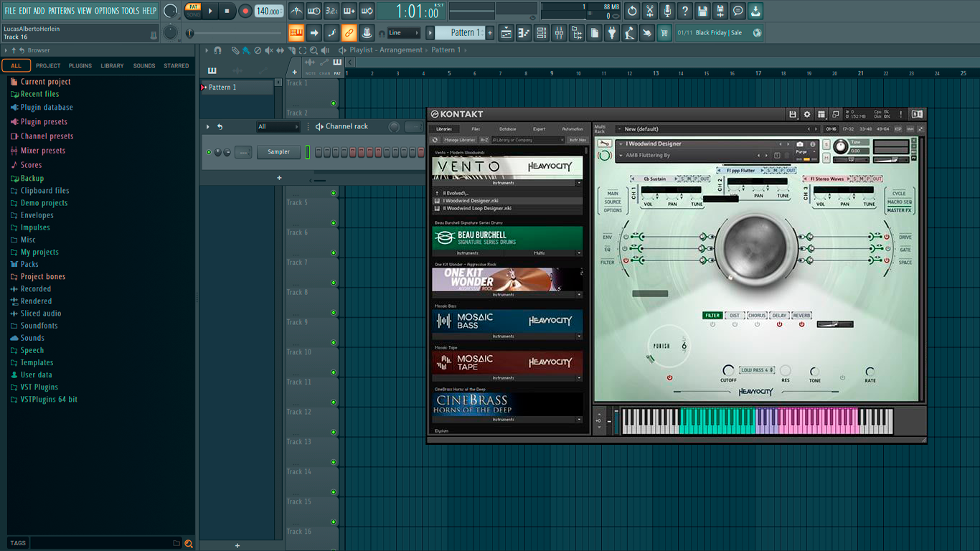The image size is (980, 551).
Task: Click the SOURCE button in Kontakt instrument
Action: (x=613, y=202)
